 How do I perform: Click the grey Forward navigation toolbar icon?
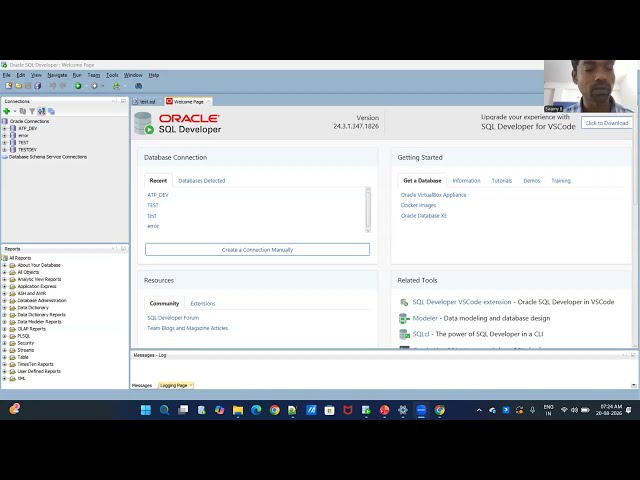94,86
